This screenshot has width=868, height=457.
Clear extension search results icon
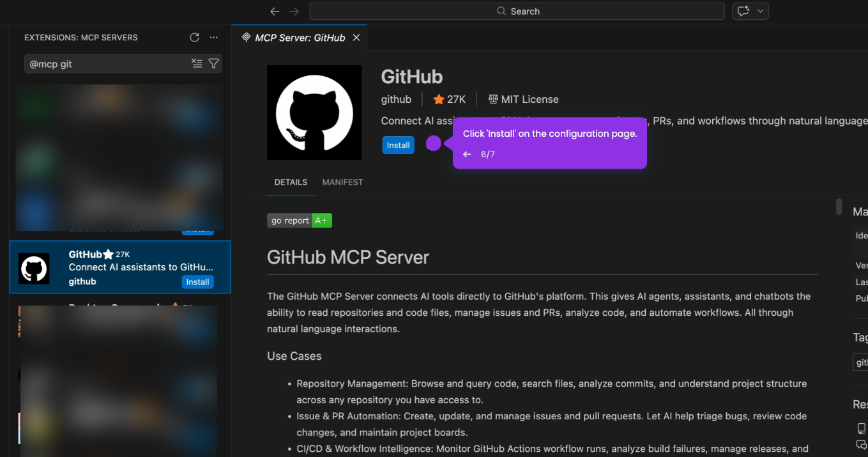[197, 63]
